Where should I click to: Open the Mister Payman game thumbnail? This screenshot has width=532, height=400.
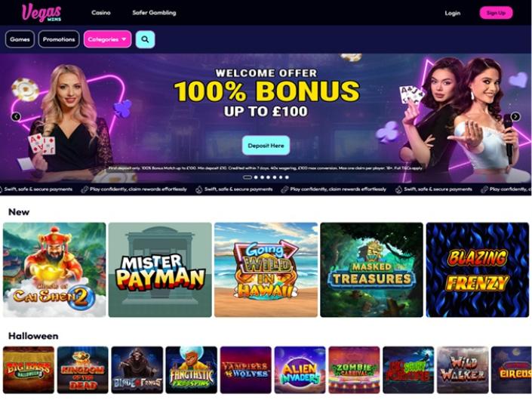tap(160, 269)
